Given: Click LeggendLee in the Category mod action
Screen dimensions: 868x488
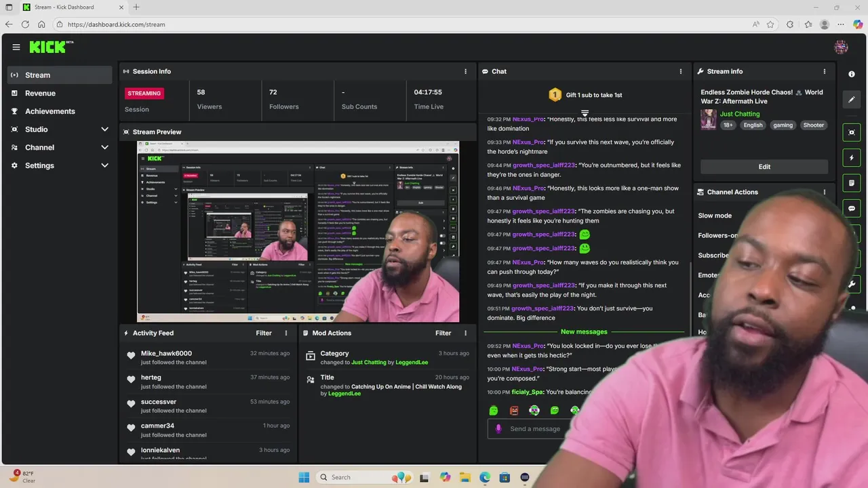Looking at the screenshot, I should [412, 363].
